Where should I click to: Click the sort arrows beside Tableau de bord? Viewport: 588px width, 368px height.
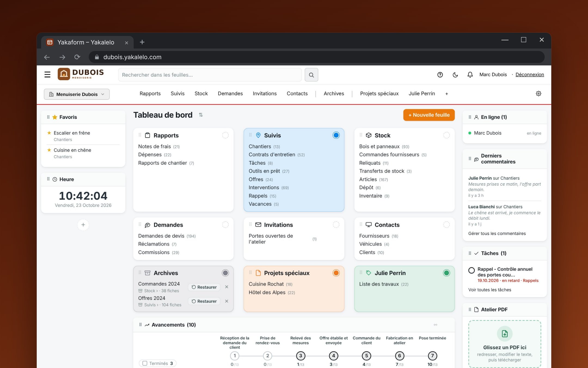click(x=201, y=115)
